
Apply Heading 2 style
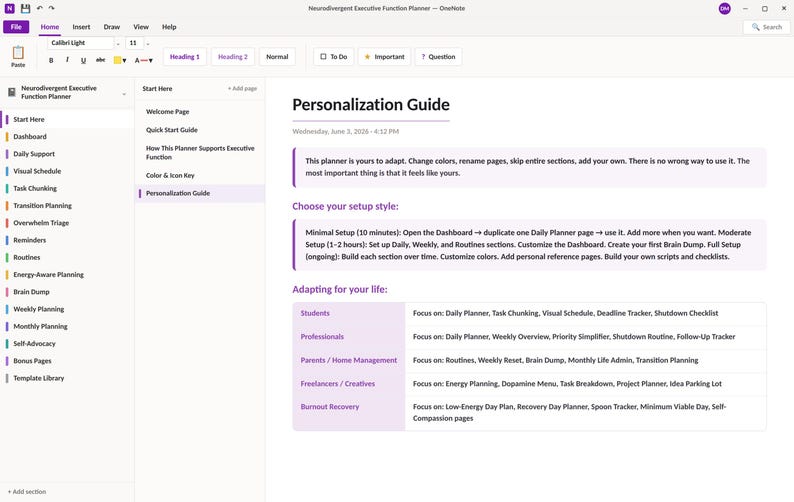click(233, 57)
